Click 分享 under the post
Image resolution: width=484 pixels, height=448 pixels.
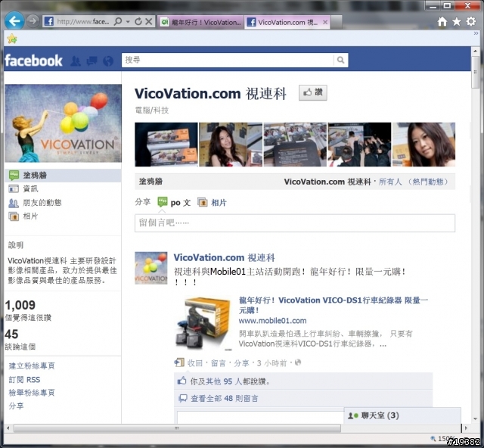[x=241, y=363]
